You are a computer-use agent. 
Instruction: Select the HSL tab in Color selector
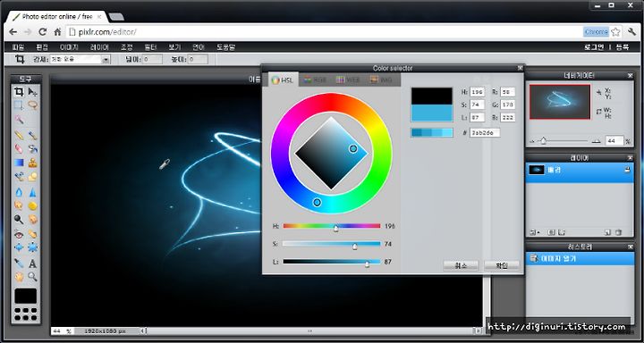point(282,80)
